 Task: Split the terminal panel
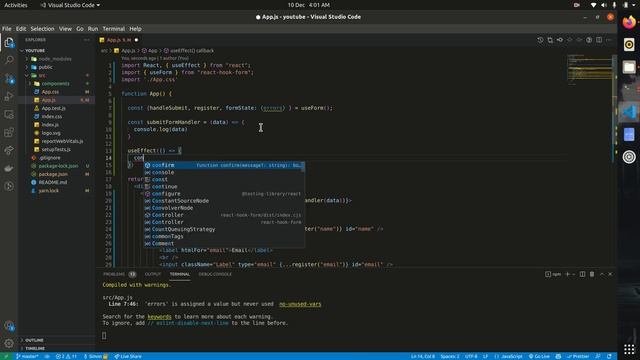tap(582, 274)
